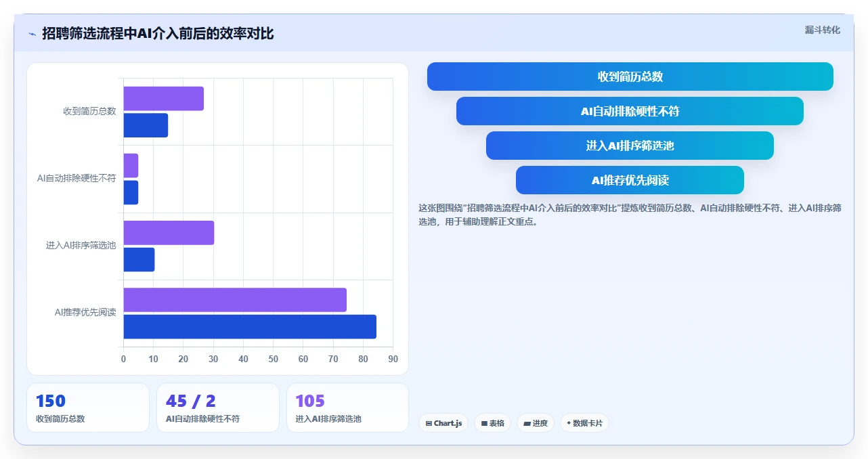Click the 表格 tag chip
Screen dimensions: 868x459
coord(492,423)
